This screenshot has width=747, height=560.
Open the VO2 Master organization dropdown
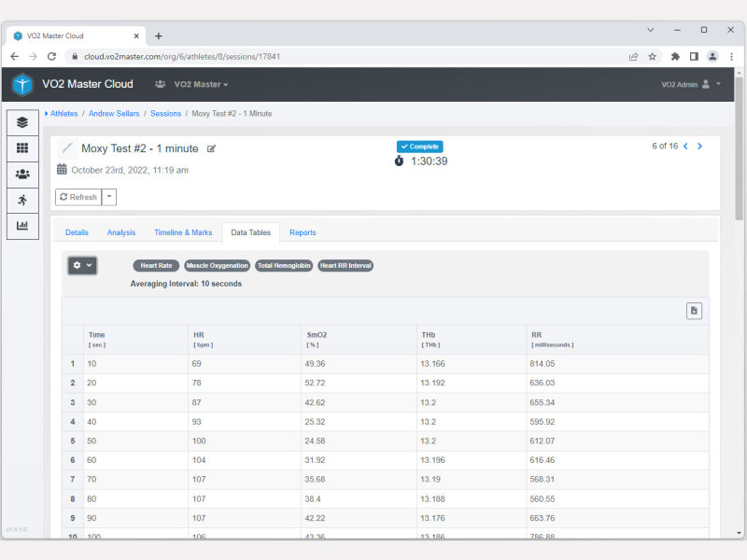coord(200,84)
